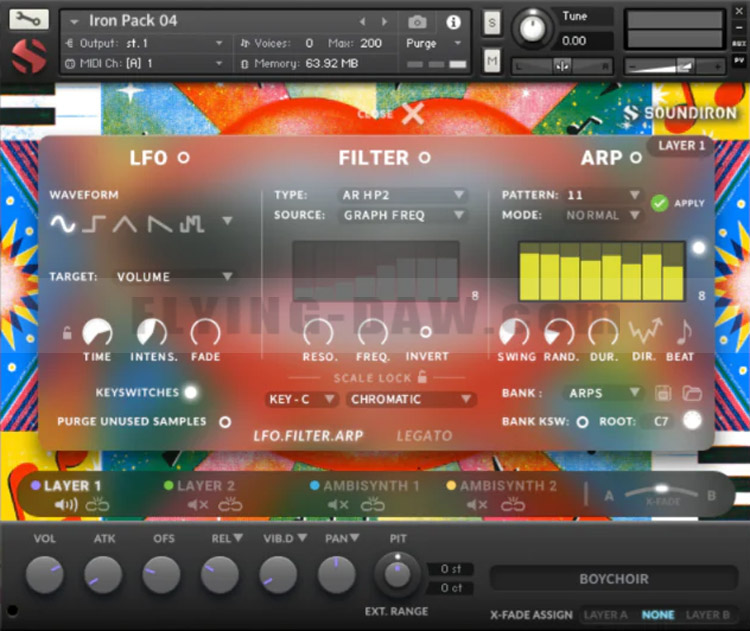Save arp bank with floppy icon
The height and width of the screenshot is (631, 750).
pos(663,393)
